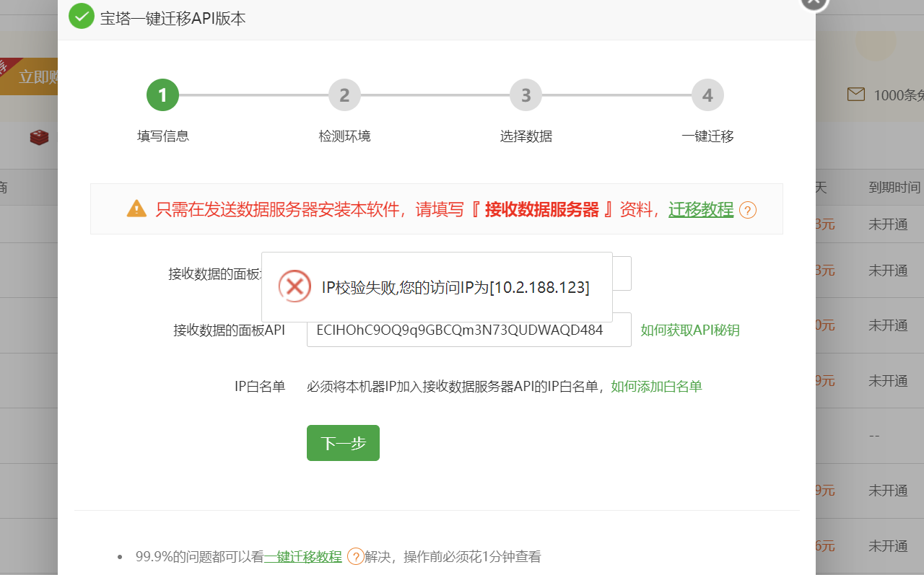This screenshot has width=924, height=575.
Task: Open the 迁移教程 link in warning banner
Action: click(701, 209)
